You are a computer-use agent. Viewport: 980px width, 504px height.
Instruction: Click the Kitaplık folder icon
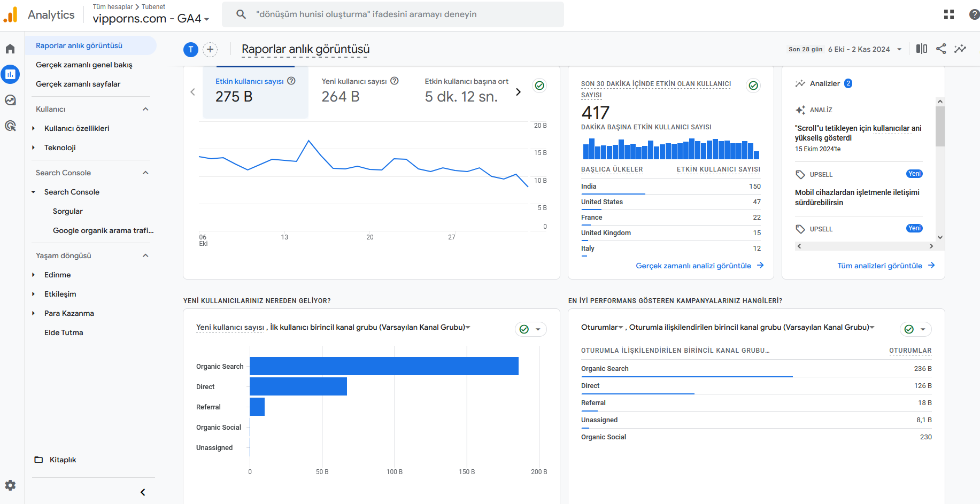(x=38, y=460)
